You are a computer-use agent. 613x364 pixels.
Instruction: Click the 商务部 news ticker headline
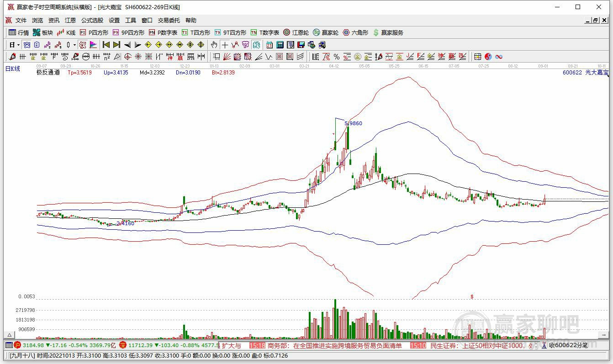pos(335,346)
